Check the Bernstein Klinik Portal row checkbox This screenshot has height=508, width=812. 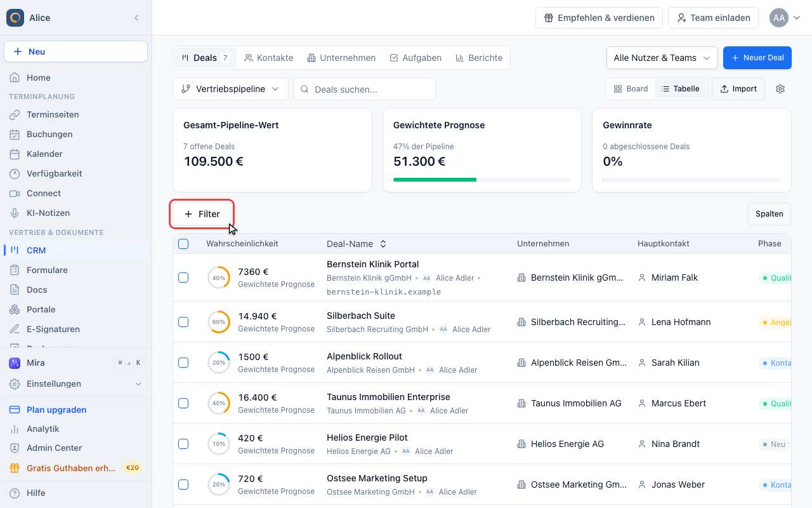183,277
